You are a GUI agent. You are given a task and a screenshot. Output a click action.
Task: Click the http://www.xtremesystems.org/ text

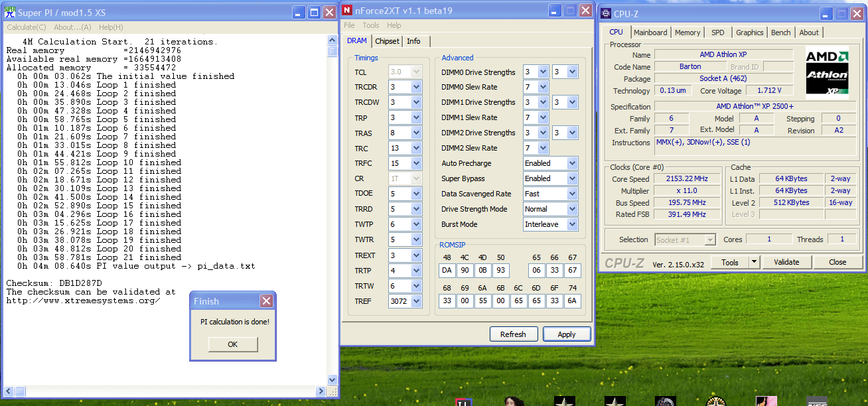pyautogui.click(x=83, y=301)
